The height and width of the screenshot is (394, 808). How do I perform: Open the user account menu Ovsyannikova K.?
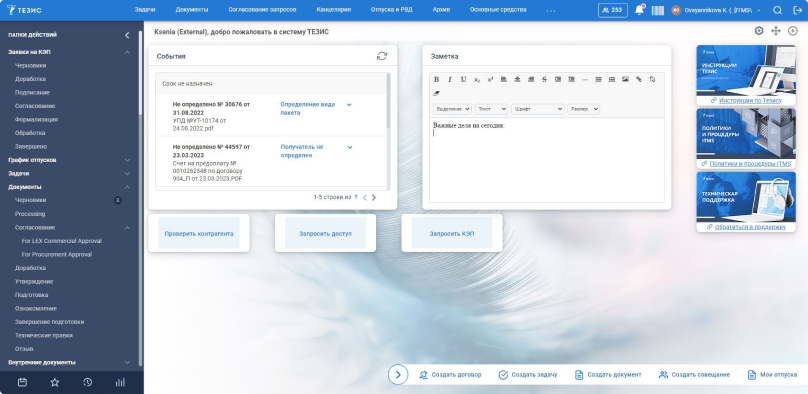(716, 10)
